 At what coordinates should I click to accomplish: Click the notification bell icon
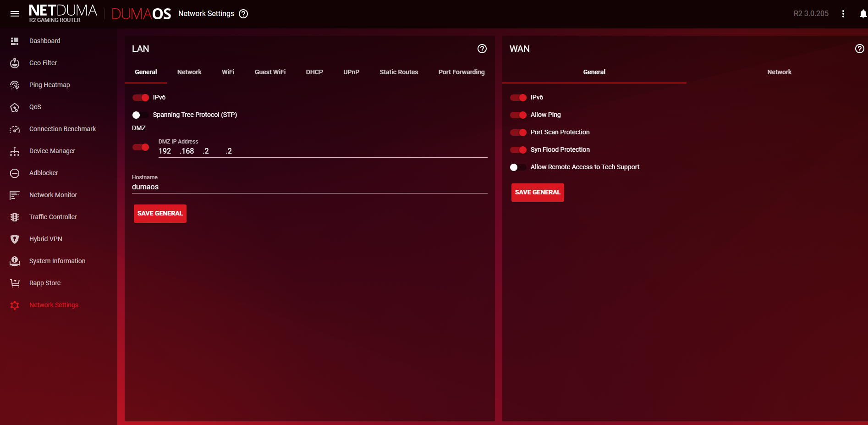[x=863, y=14]
